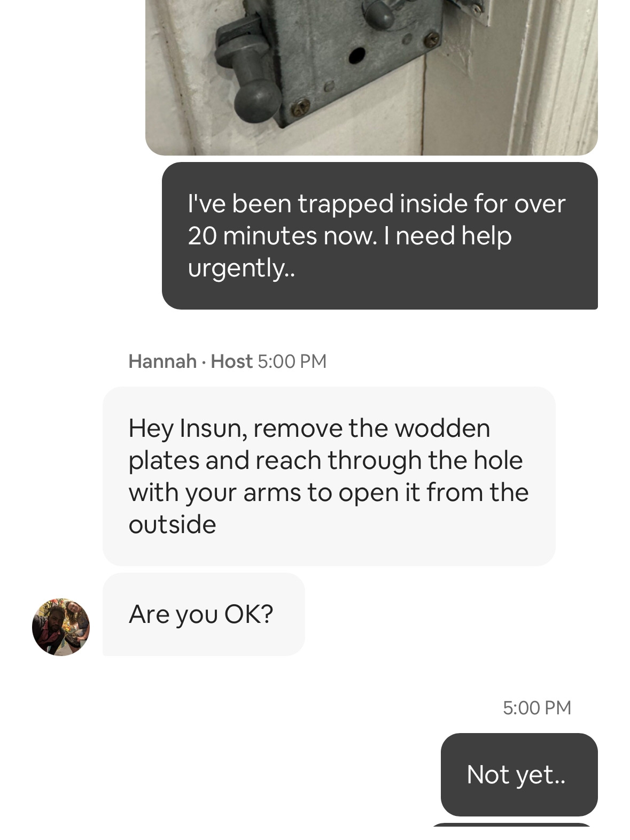Tap the host's round profile avatar

click(61, 627)
